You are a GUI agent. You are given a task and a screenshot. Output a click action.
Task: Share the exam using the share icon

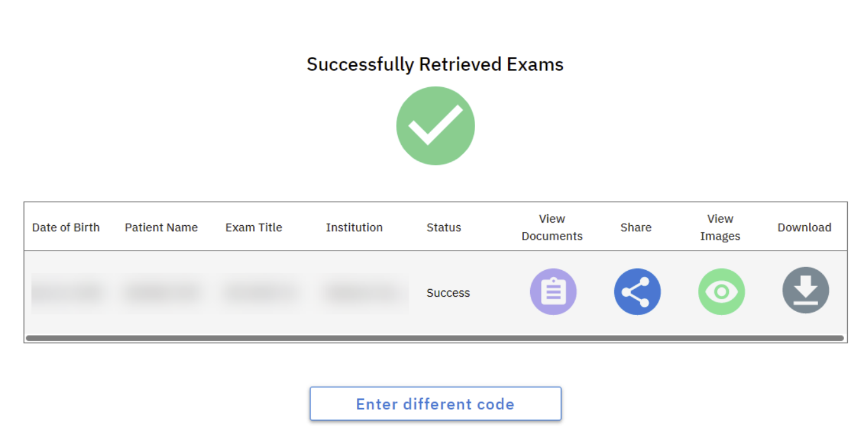(x=637, y=291)
